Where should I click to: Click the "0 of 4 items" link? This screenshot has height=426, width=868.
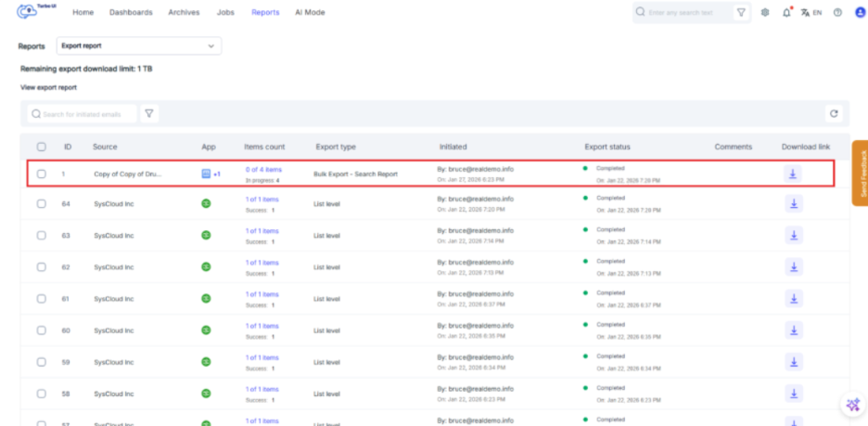(263, 169)
